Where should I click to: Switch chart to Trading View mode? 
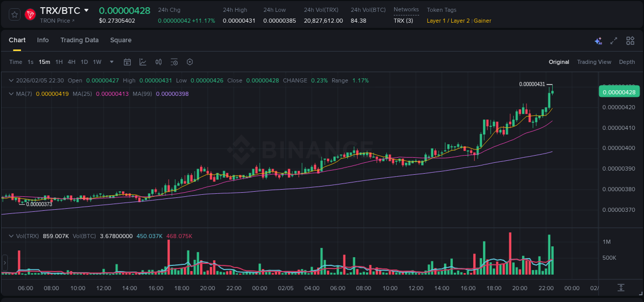tap(594, 62)
